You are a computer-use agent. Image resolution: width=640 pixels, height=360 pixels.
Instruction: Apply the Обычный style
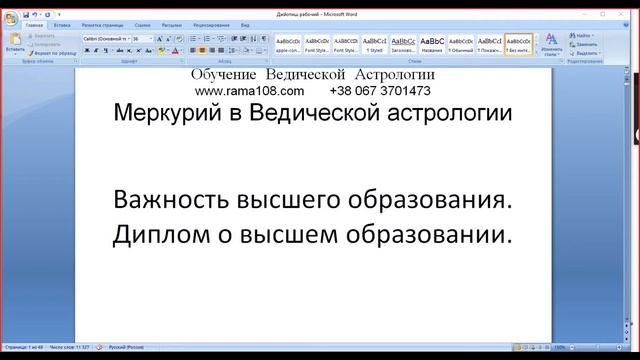coord(461,44)
